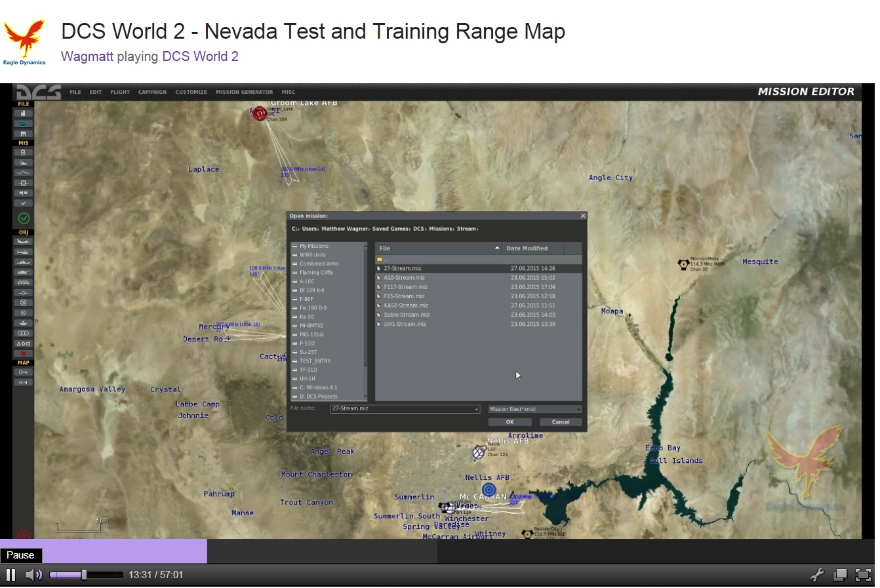
Task: Close the Open mission dialog
Action: [x=583, y=216]
